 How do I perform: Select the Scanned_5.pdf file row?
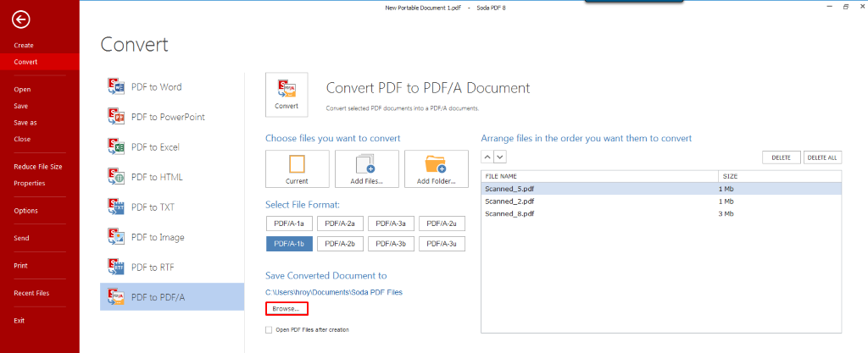[661, 189]
